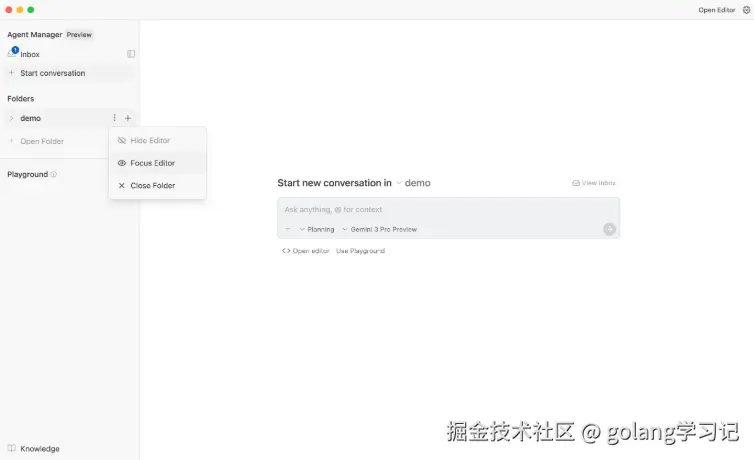The width and height of the screenshot is (754, 460).
Task: Click View Inbox link
Action: pyautogui.click(x=594, y=183)
